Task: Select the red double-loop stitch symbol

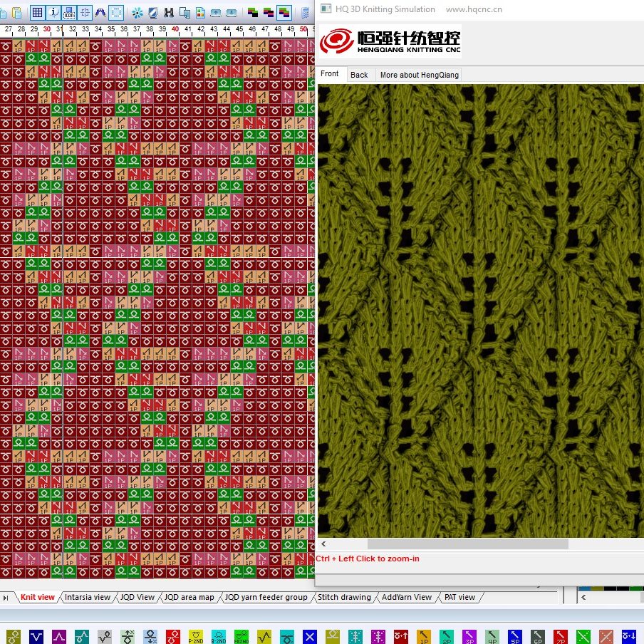Action: 173,637
